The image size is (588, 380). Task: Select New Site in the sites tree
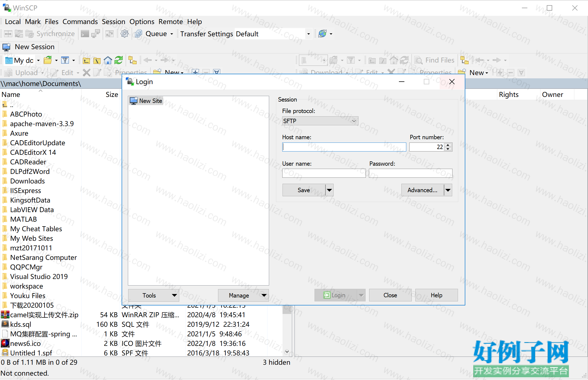146,101
